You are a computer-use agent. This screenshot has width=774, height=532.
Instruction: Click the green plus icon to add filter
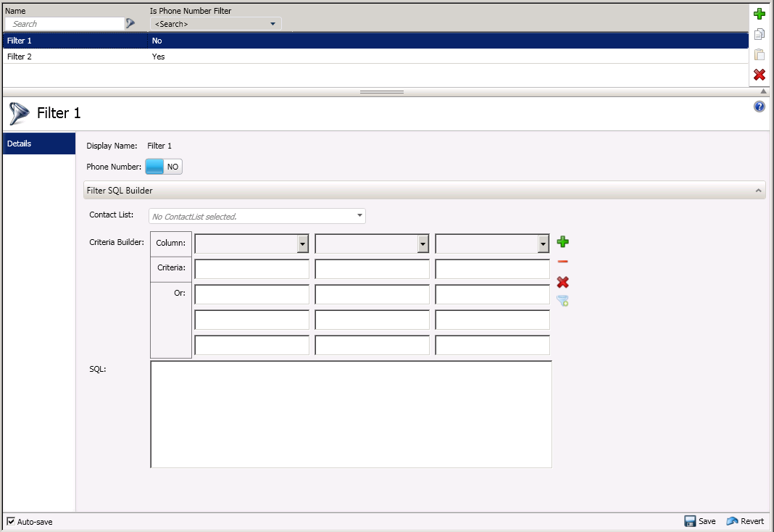(760, 14)
